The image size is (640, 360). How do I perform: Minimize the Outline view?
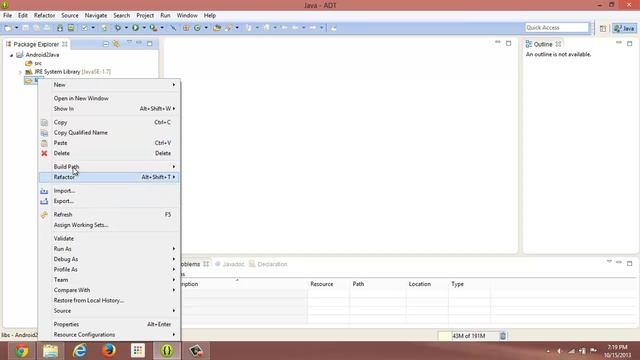tap(619, 43)
